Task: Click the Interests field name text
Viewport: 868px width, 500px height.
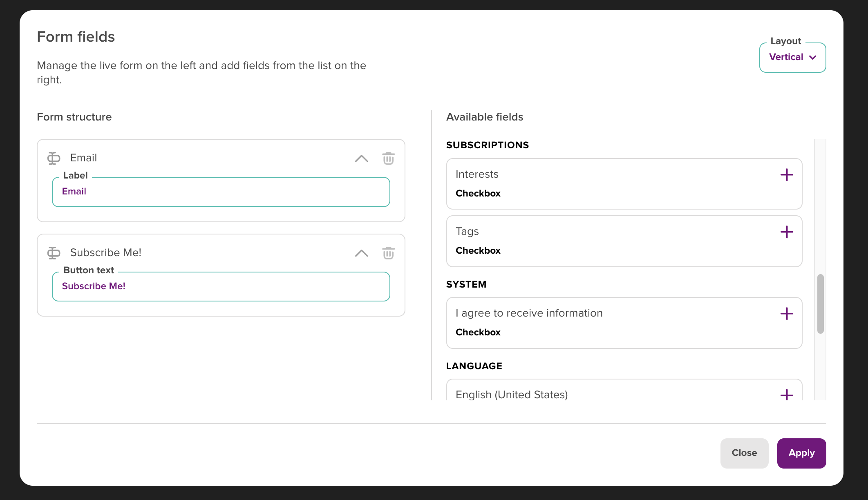Action: pyautogui.click(x=477, y=174)
